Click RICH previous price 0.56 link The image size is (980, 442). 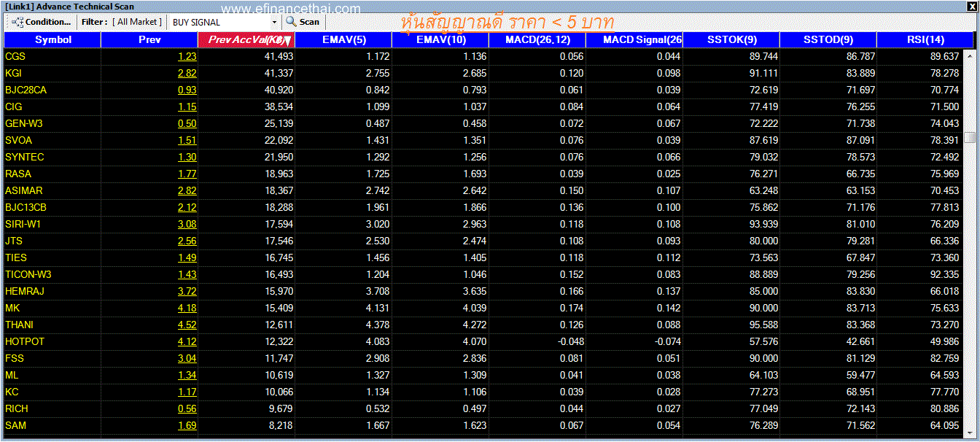(x=187, y=408)
